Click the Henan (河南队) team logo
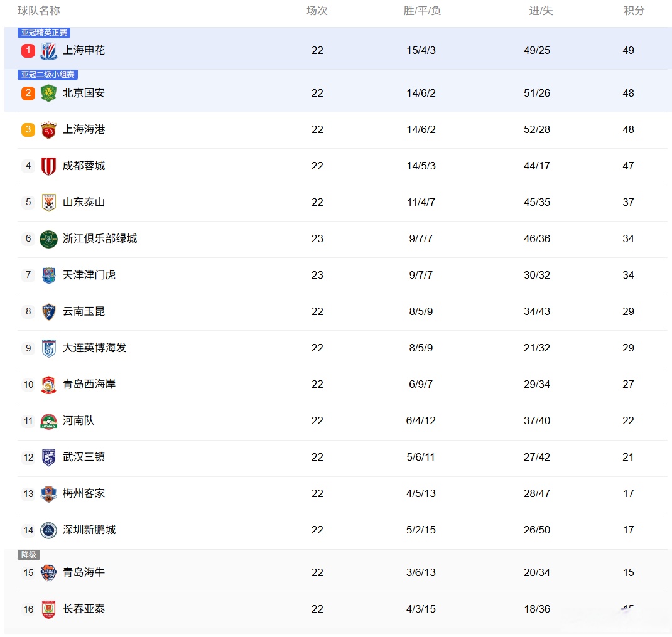The width and height of the screenshot is (672, 637). click(x=48, y=421)
